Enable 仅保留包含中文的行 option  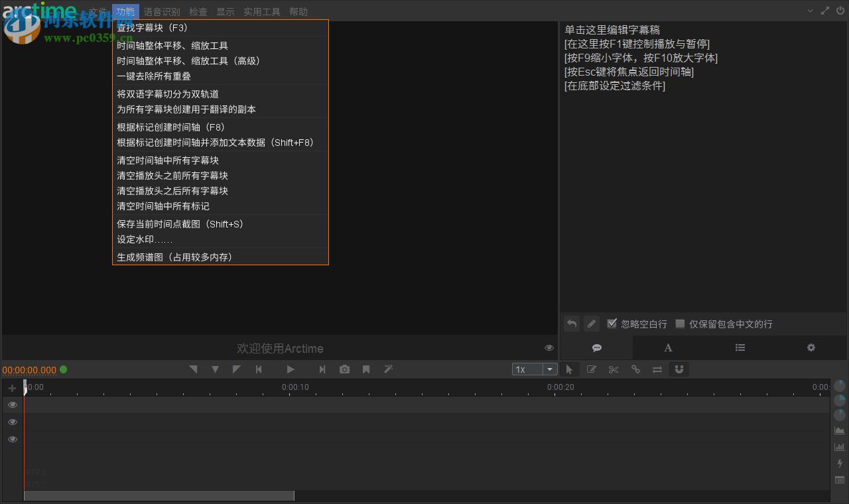(680, 324)
